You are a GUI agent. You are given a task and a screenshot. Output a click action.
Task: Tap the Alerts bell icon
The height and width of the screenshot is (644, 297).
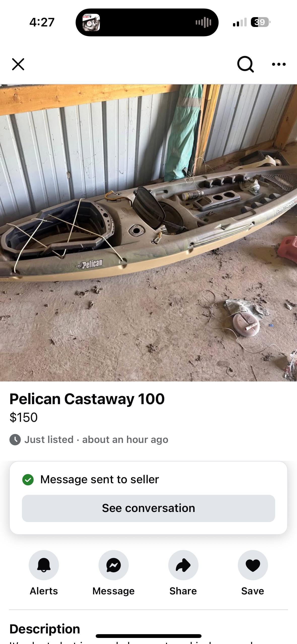44,565
